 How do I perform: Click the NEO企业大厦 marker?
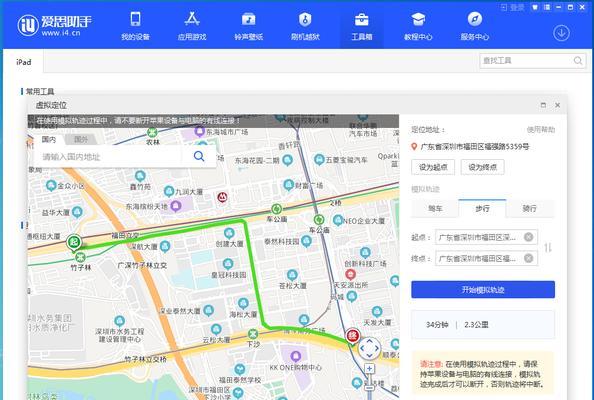(338, 220)
